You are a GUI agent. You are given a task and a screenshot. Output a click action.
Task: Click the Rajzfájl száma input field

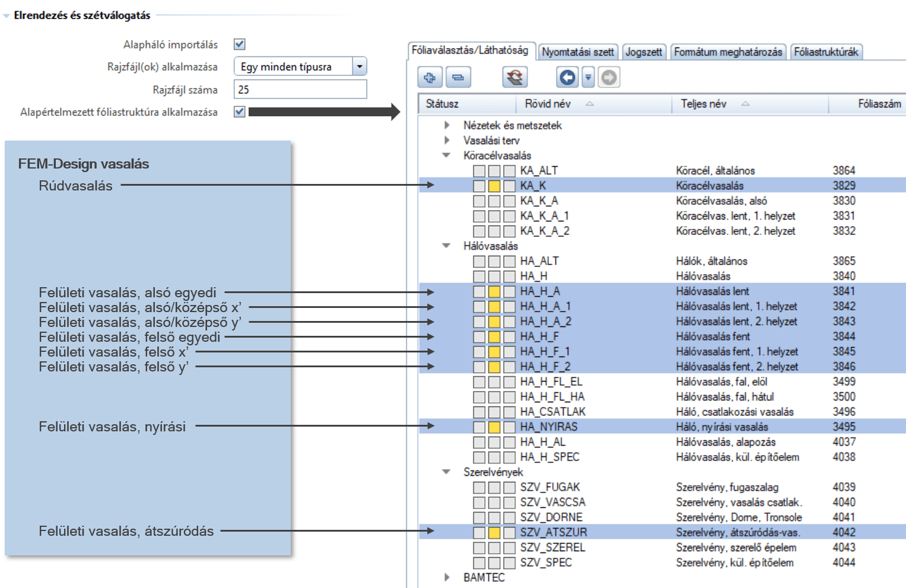300,90
